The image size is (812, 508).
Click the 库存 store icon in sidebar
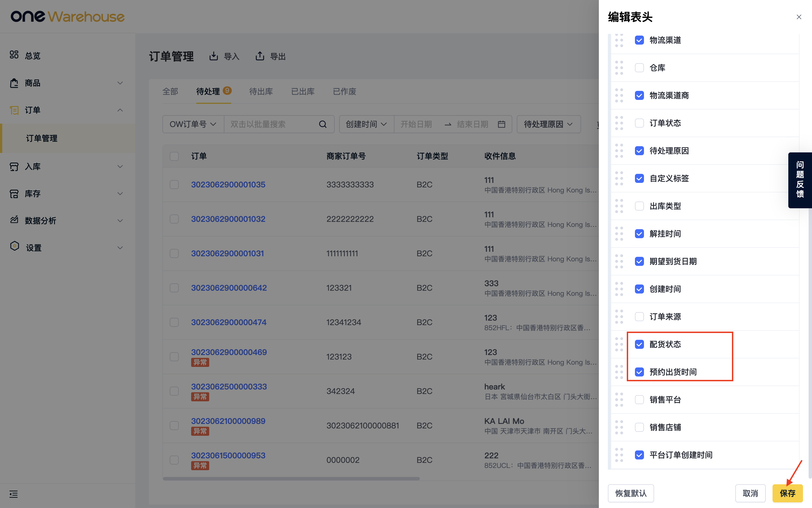coord(14,194)
